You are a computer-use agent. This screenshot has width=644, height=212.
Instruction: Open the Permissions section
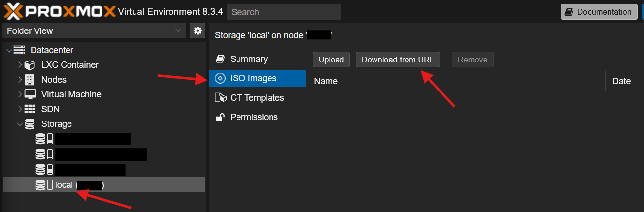pyautogui.click(x=254, y=117)
